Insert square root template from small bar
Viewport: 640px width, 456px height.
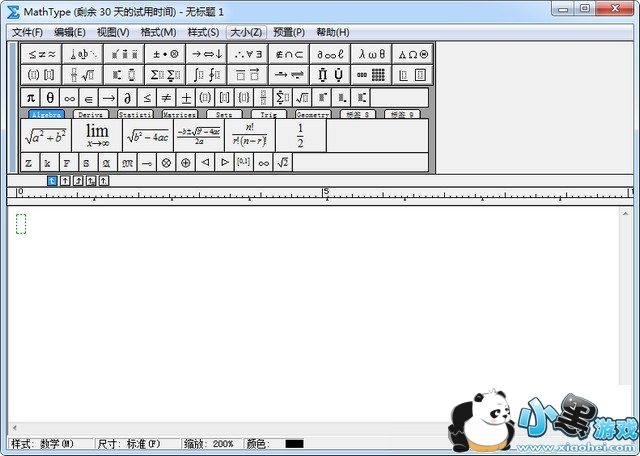[x=302, y=98]
